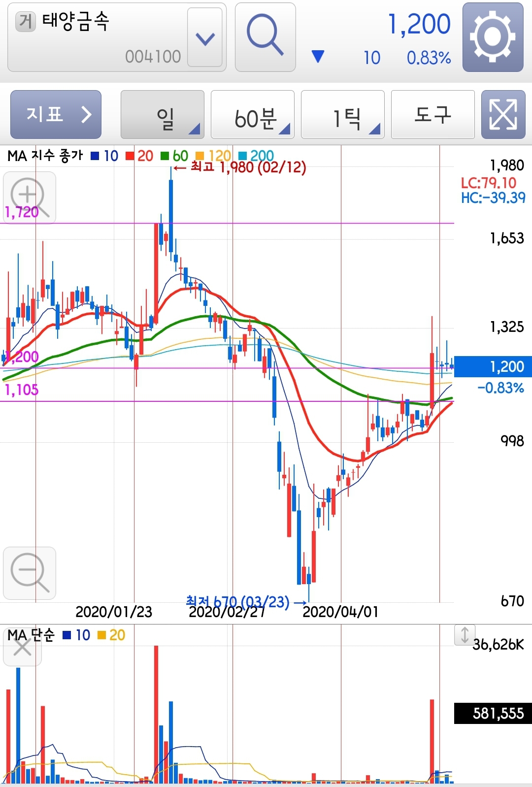Click the 2020/04/01 date label
This screenshot has width=532, height=787.
pyautogui.click(x=340, y=612)
